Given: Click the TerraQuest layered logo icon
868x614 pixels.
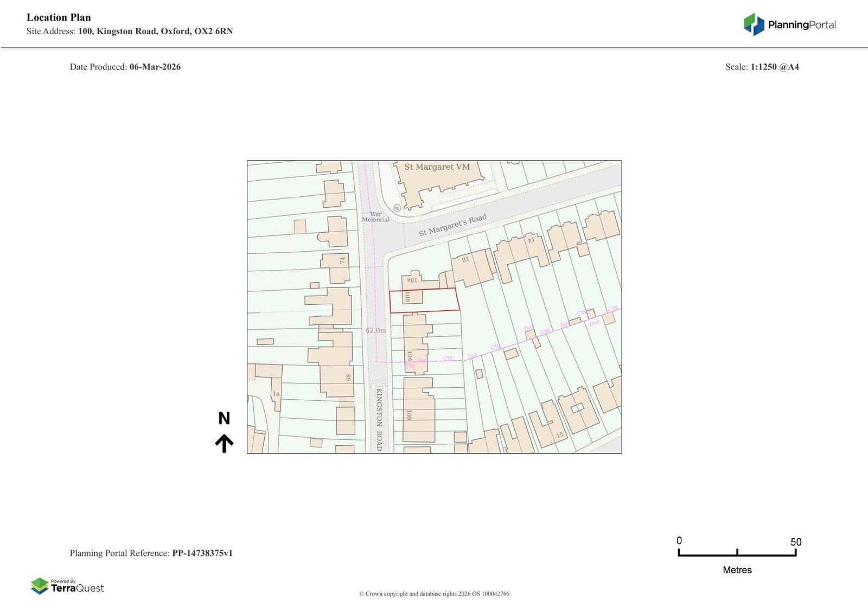Looking at the screenshot, I should click(x=40, y=586).
